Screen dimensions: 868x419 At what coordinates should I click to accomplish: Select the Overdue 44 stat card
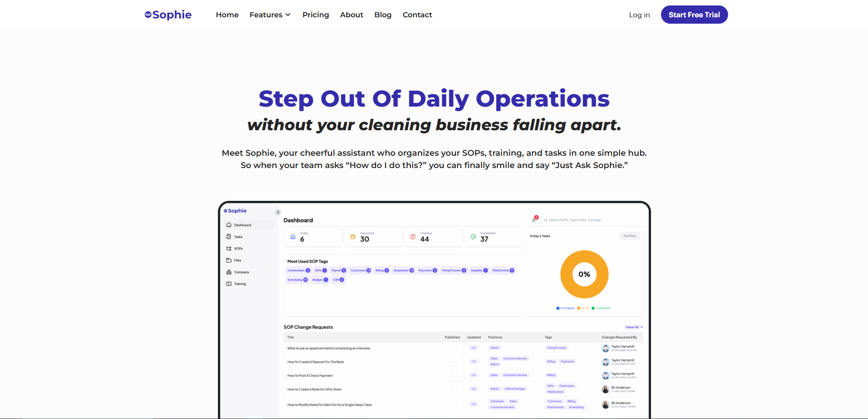pyautogui.click(x=432, y=237)
